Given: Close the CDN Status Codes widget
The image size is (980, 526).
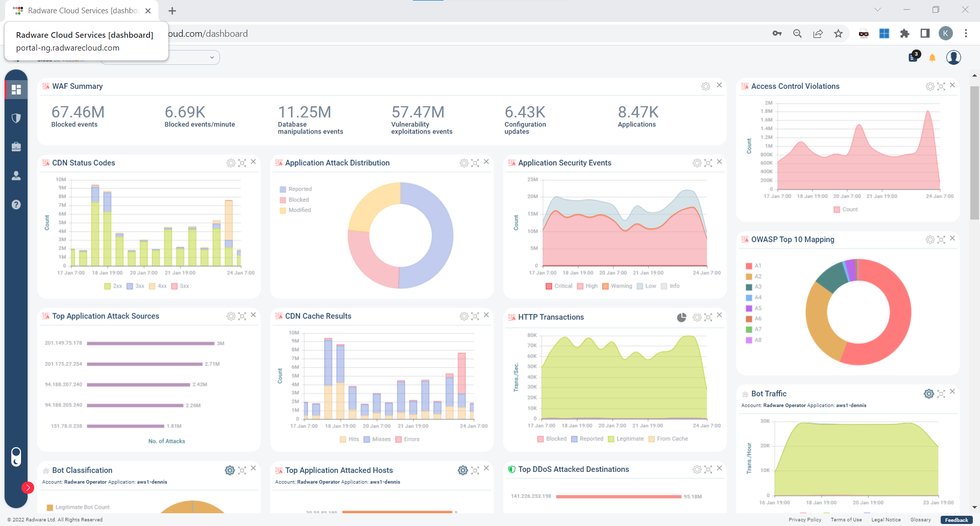Looking at the screenshot, I should click(x=253, y=162).
